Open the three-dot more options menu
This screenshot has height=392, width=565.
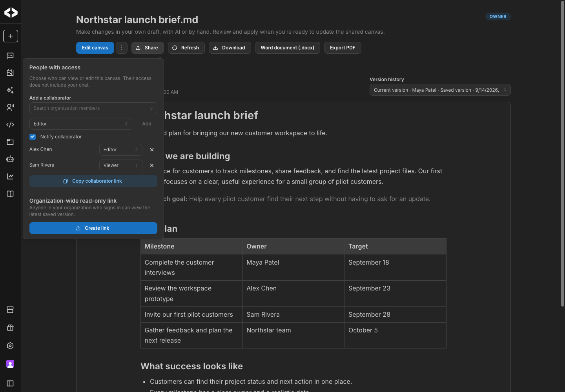click(122, 48)
